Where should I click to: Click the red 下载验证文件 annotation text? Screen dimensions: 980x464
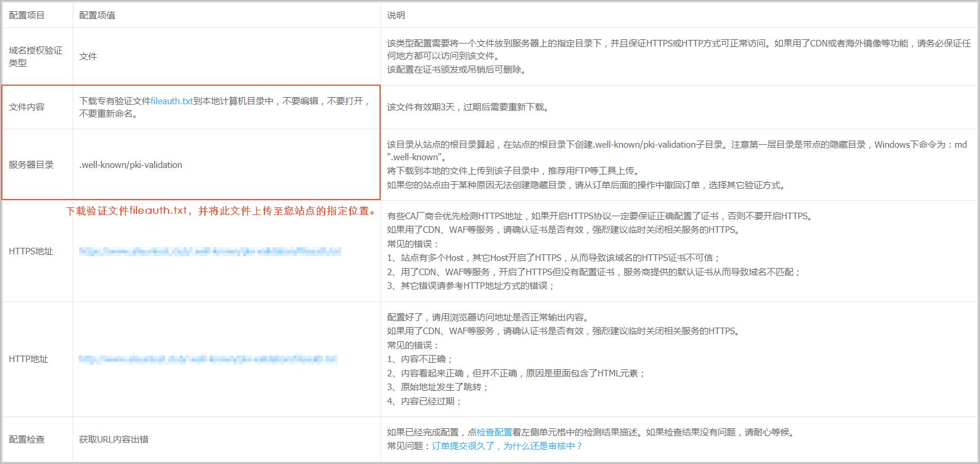(222, 211)
